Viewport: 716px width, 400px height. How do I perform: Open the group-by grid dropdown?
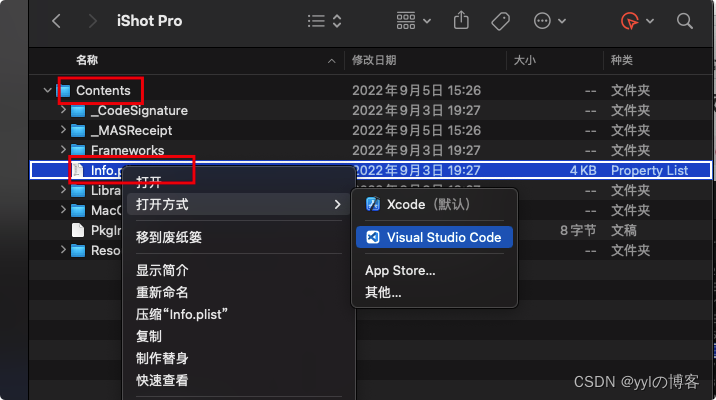(x=413, y=21)
